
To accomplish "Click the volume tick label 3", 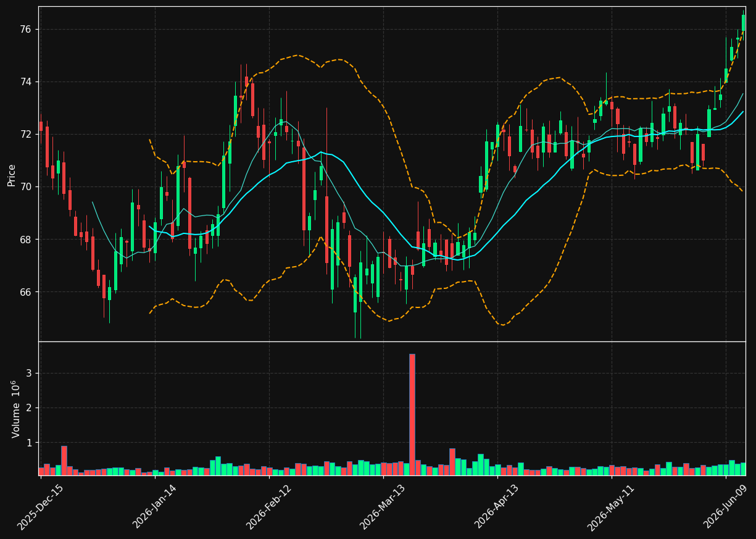I will 28,374.
